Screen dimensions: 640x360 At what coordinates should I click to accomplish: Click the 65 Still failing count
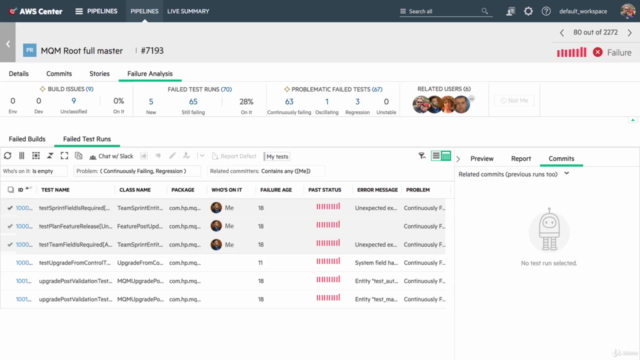[x=193, y=102]
